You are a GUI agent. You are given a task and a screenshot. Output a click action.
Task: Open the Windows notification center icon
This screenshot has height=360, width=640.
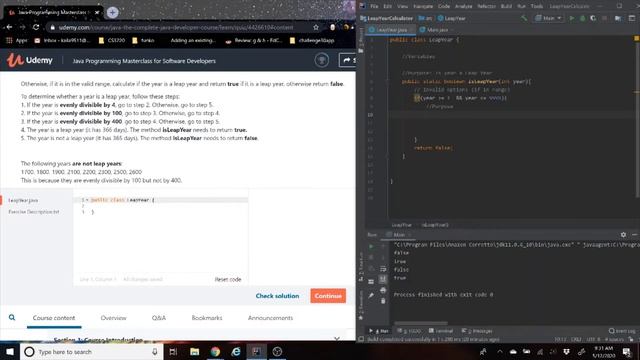coord(627,352)
